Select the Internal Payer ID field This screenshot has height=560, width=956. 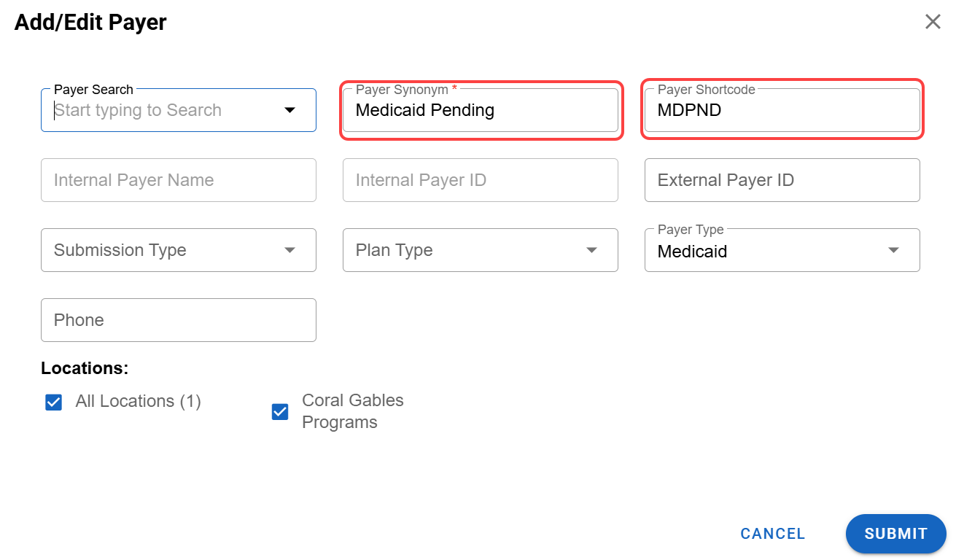coord(481,180)
